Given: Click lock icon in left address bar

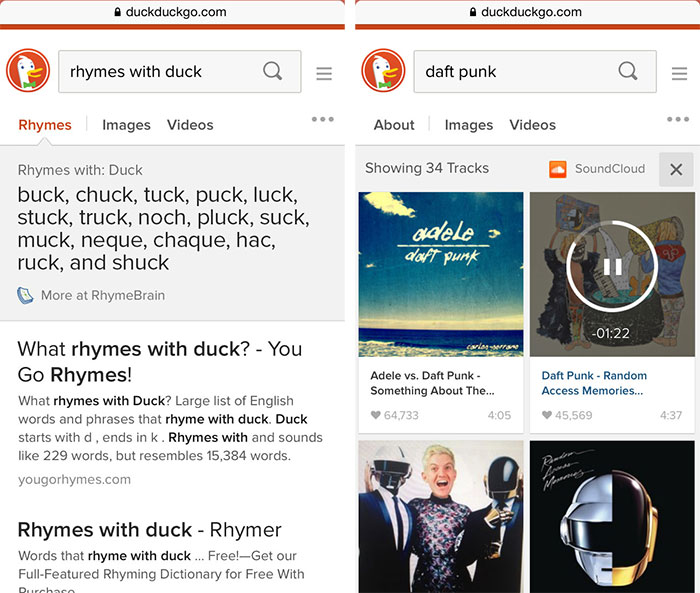Looking at the screenshot, I should [118, 12].
